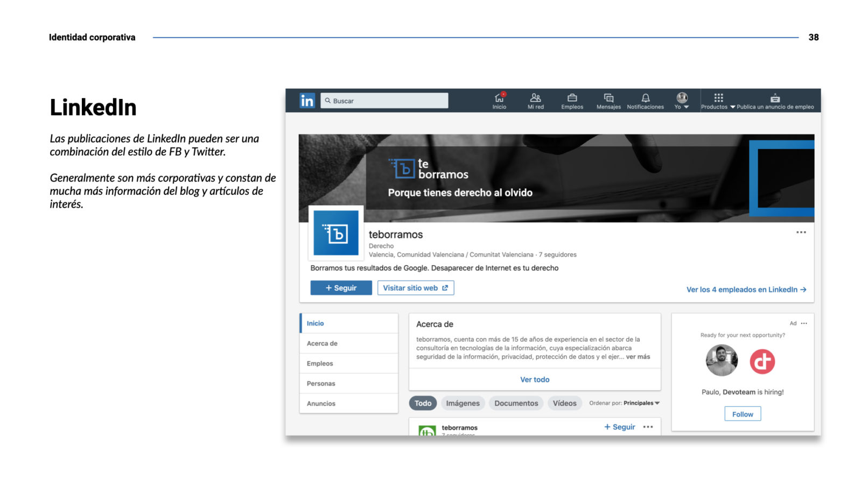This screenshot has height=488, width=868.
Task: Select the Acerca de sidebar tab
Action: point(349,343)
